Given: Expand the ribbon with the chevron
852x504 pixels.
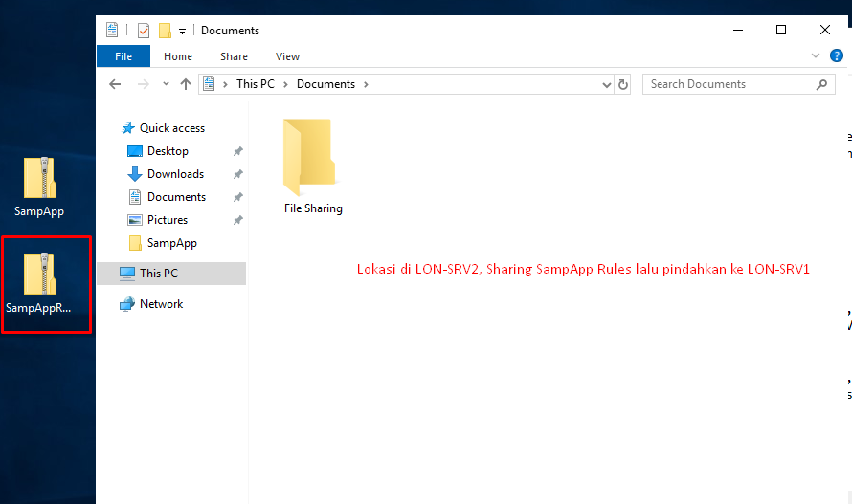Looking at the screenshot, I should tap(815, 55).
